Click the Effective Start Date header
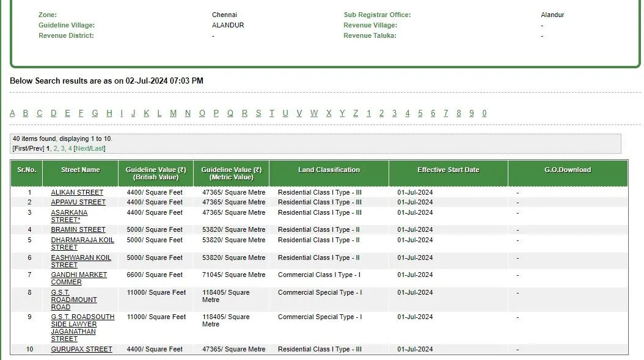This screenshot has width=644, height=360. (447, 170)
